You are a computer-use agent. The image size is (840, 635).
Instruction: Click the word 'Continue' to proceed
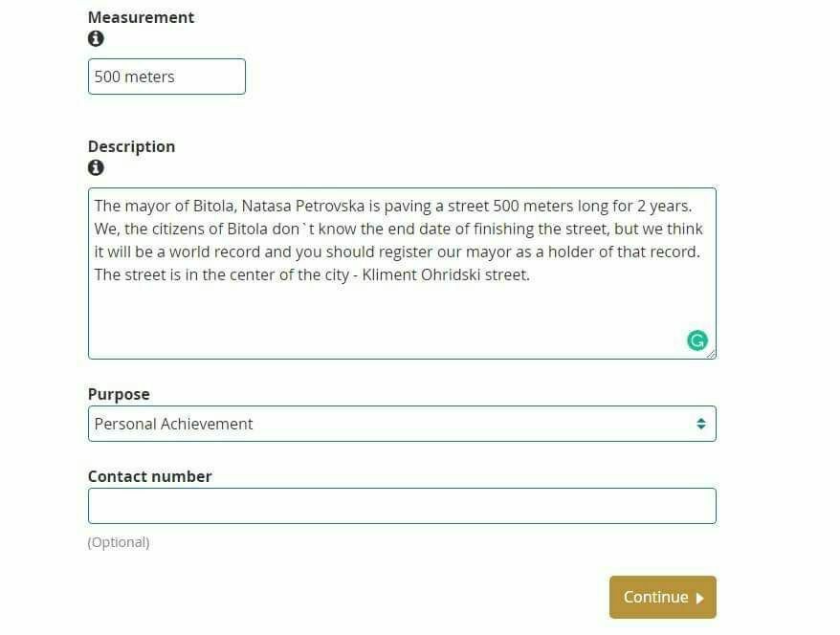tap(655, 598)
